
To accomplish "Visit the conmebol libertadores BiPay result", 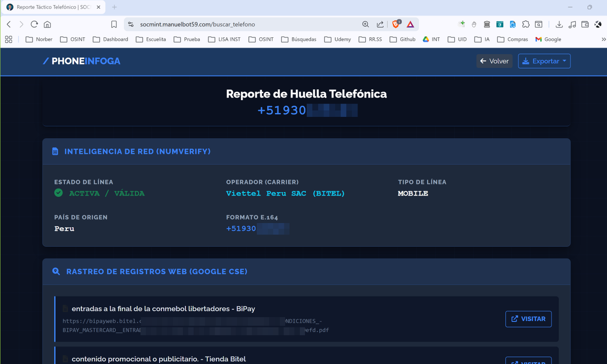I will [528, 319].
